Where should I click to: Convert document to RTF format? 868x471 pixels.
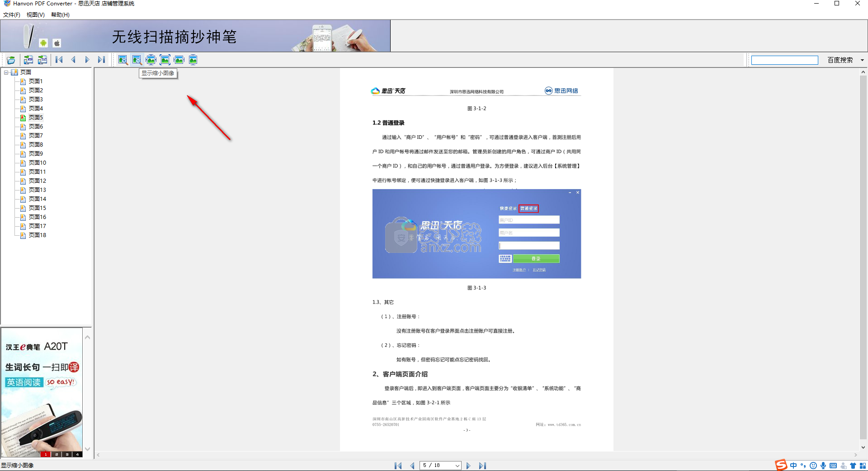pyautogui.click(x=28, y=60)
